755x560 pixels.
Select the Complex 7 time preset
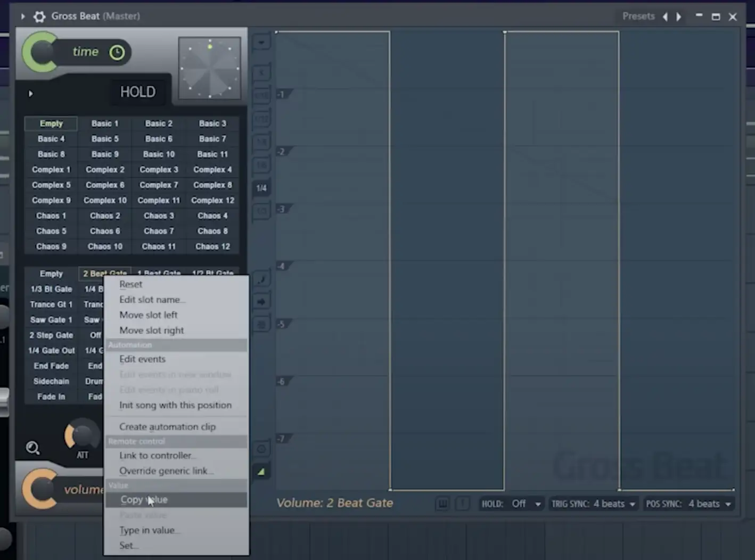click(159, 185)
